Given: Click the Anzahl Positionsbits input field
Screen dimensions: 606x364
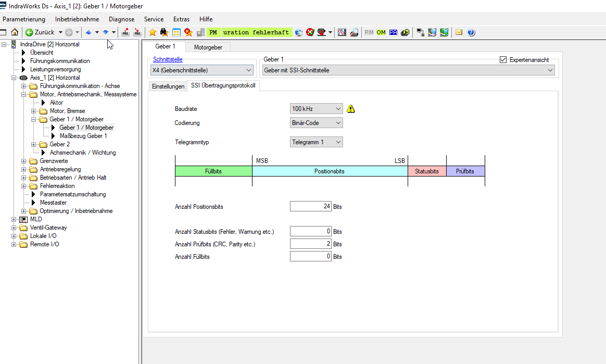Looking at the screenshot, I should (311, 206).
